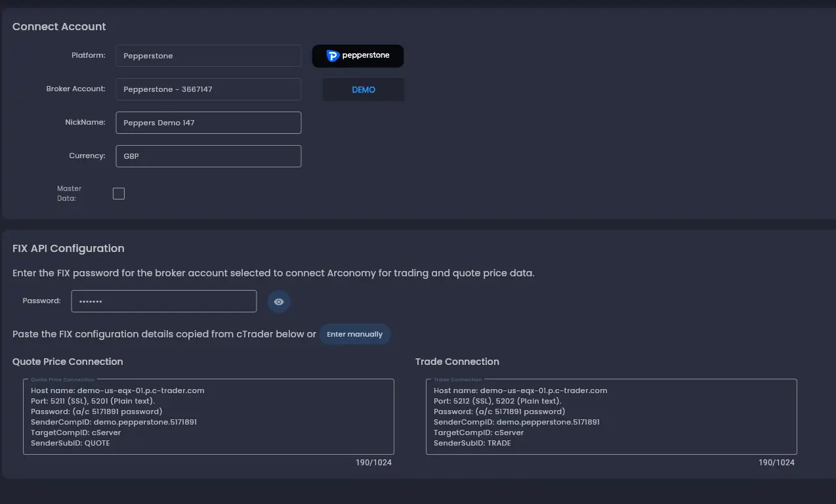Open the Platform selector showing Pepperstone
Viewport: 836px width, 504px height.
click(x=208, y=56)
